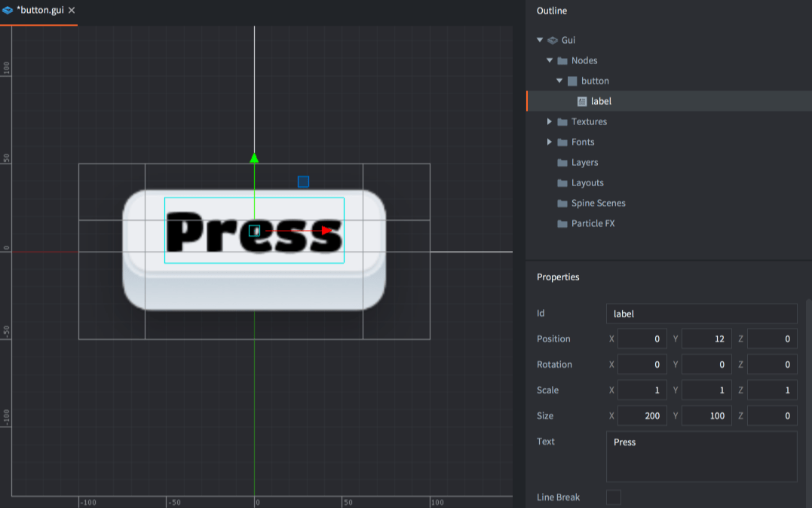Click the label text node icon

[x=582, y=101]
